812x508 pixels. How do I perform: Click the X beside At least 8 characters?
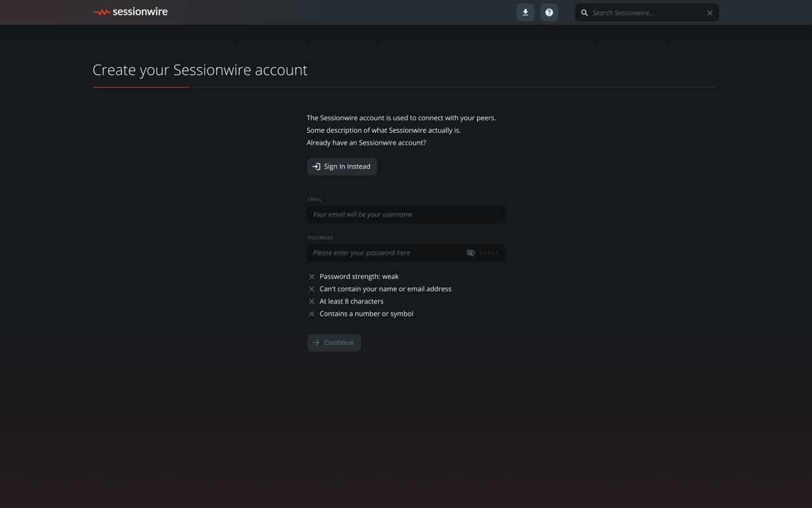pos(311,302)
